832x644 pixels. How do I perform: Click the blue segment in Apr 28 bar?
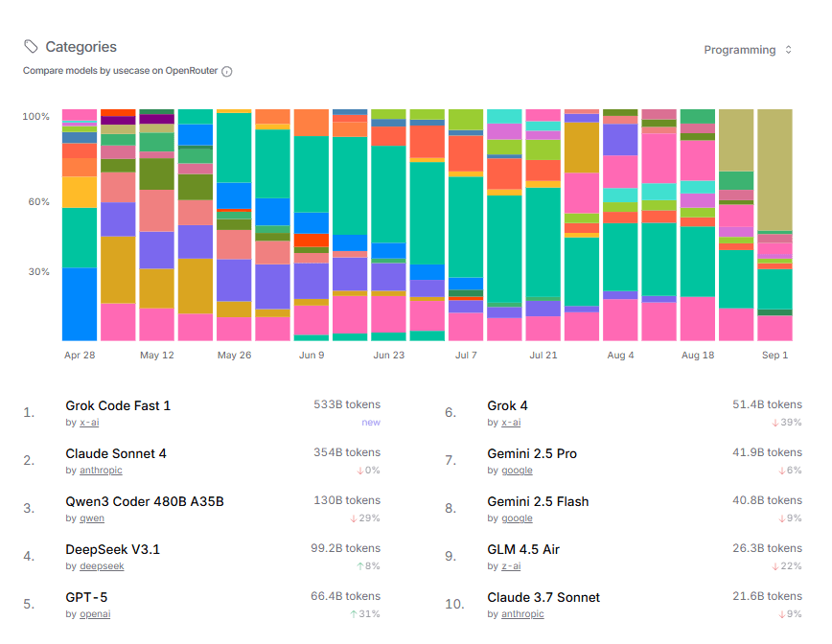pos(80,304)
